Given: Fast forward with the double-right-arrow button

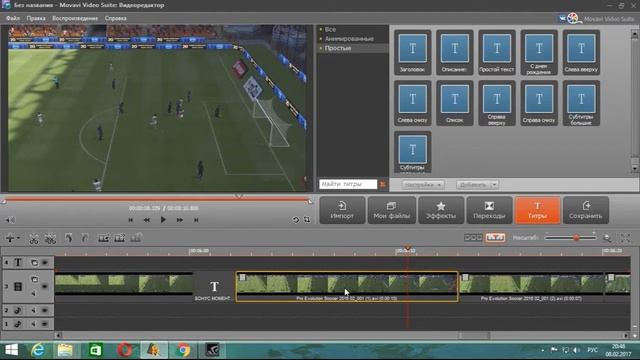Looking at the screenshot, I should 180,220.
